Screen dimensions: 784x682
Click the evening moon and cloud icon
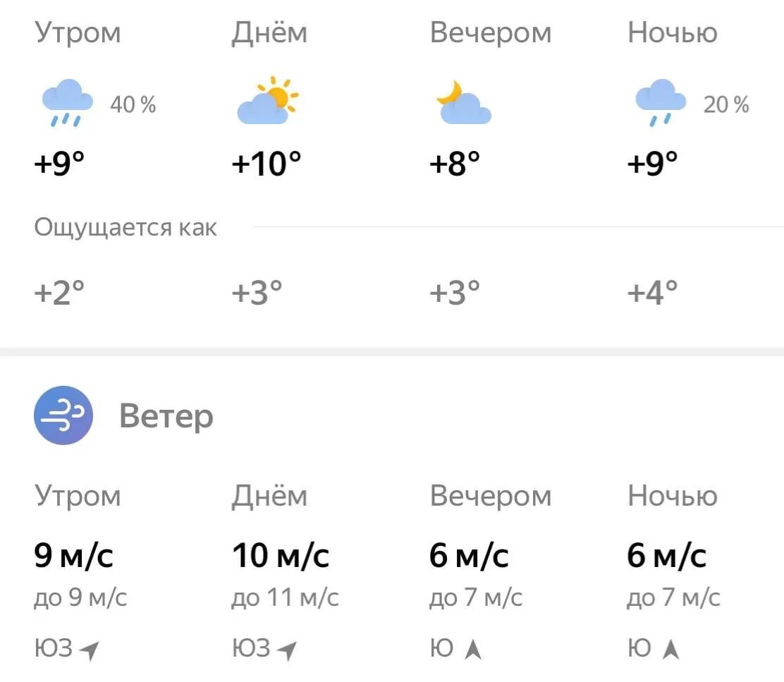point(464,102)
